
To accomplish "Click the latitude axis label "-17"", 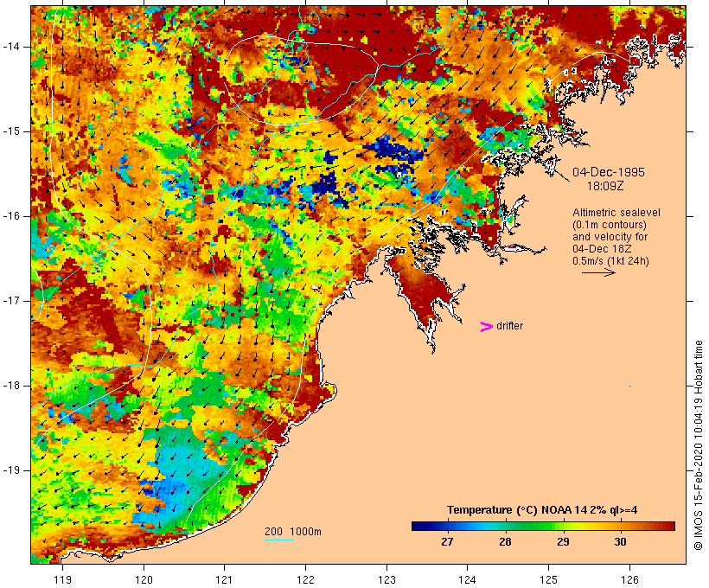I will click(x=11, y=301).
